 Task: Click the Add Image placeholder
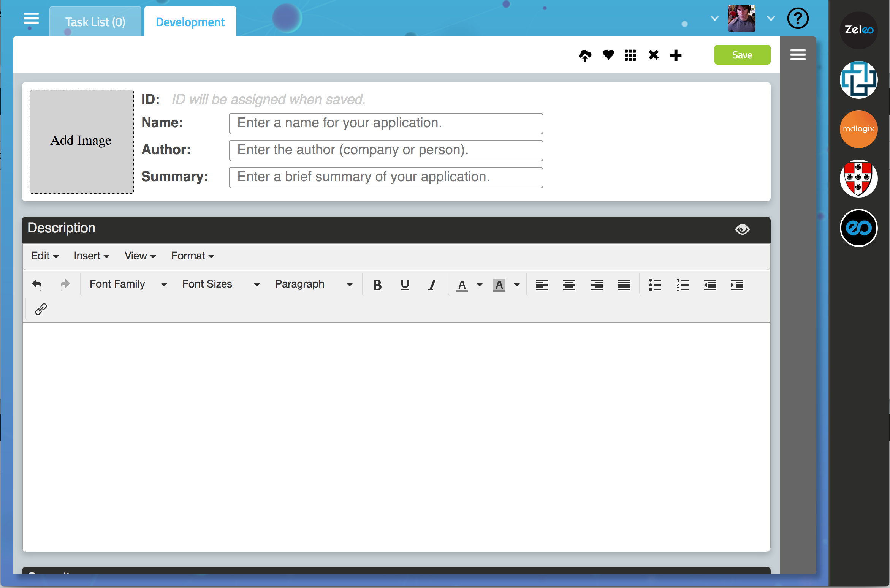point(81,141)
